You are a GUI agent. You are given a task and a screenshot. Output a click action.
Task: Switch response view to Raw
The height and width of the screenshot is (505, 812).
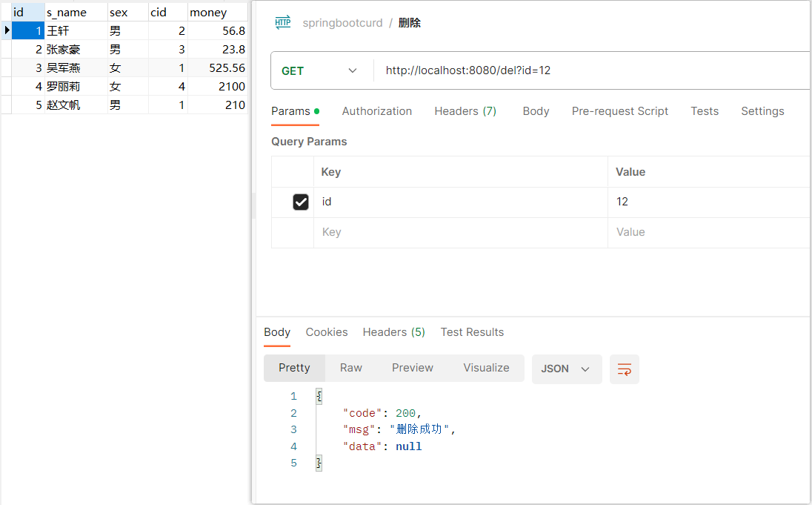pos(350,368)
